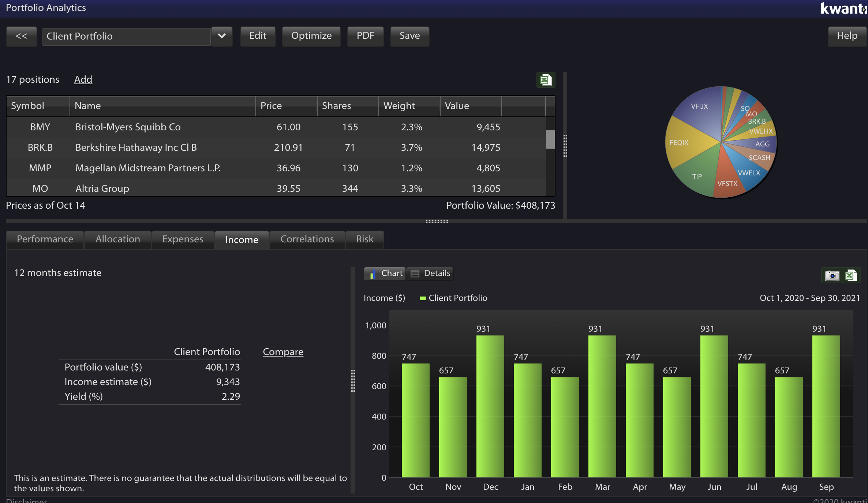Open the Performance tab
868x503 pixels.
coord(45,239)
